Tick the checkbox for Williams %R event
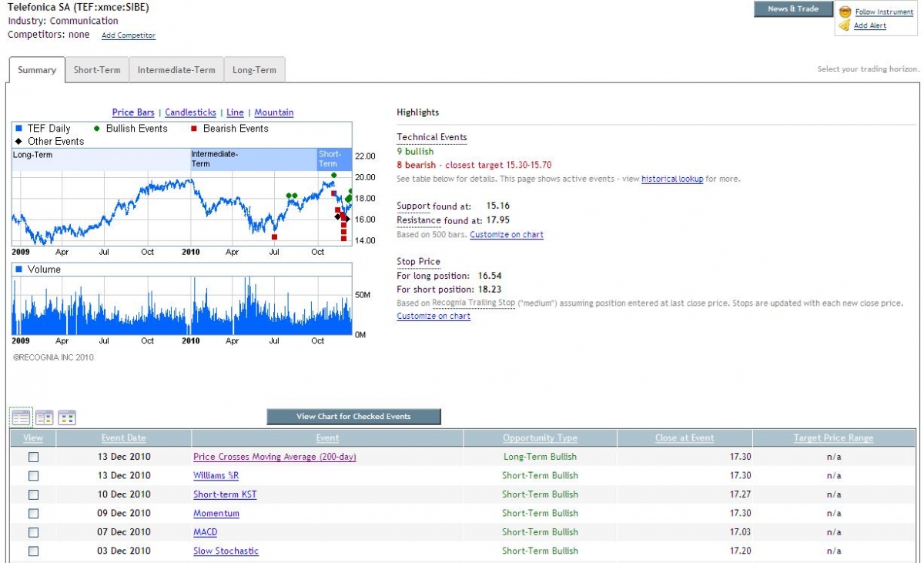The height and width of the screenshot is (563, 924). click(x=33, y=476)
